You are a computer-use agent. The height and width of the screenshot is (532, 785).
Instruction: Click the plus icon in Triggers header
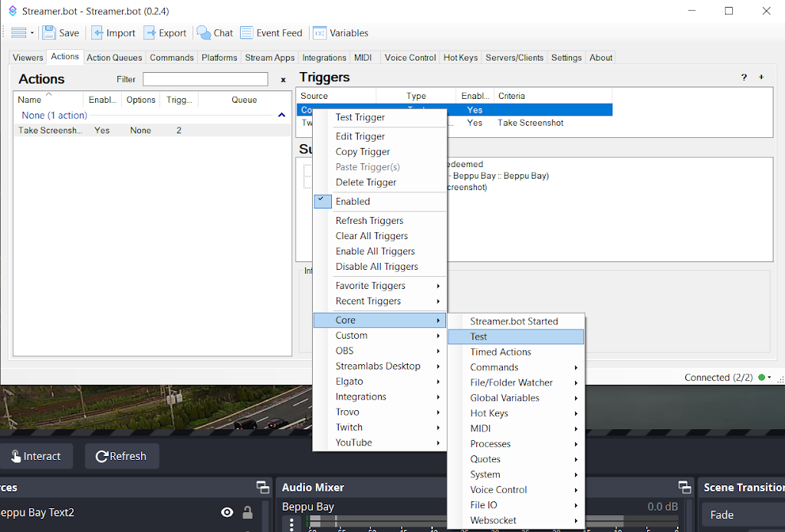pos(761,77)
